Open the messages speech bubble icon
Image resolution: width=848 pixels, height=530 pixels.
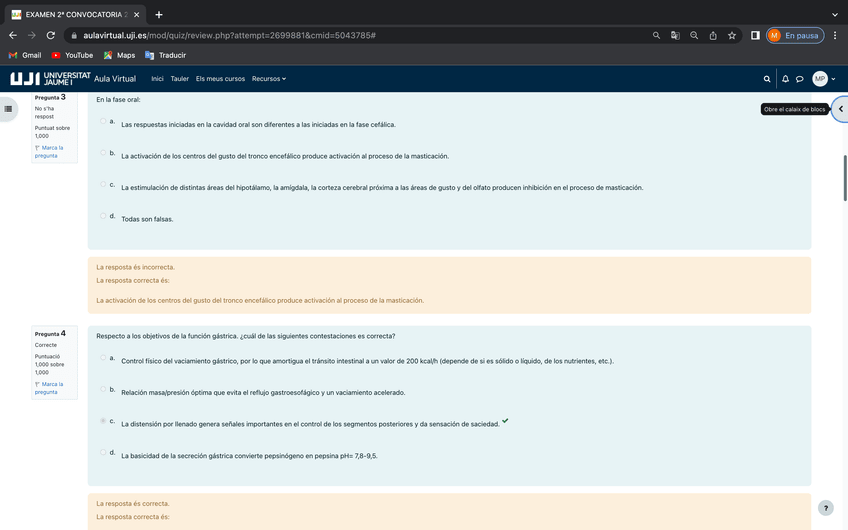799,79
